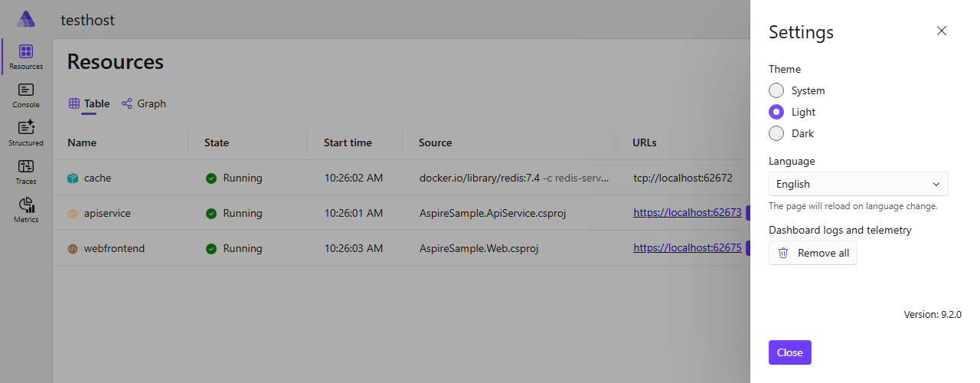Click Remove all logs and telemetry button

coord(813,253)
